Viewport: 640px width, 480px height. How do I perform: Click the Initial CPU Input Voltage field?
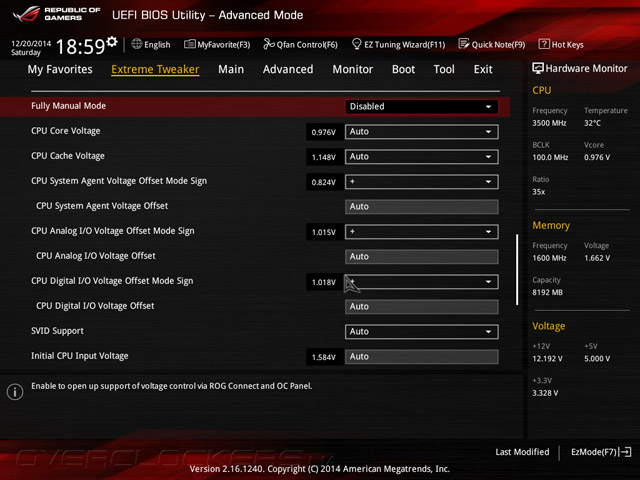click(422, 357)
